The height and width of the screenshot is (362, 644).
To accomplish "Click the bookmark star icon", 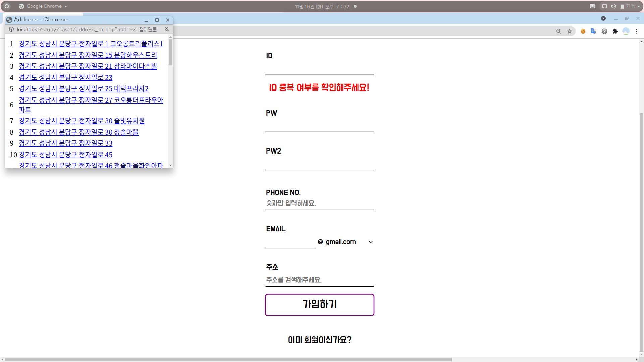I will point(570,31).
